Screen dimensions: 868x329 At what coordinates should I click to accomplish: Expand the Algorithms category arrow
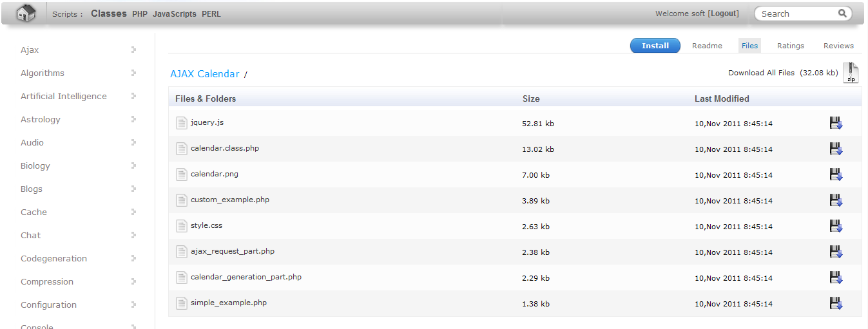point(133,73)
